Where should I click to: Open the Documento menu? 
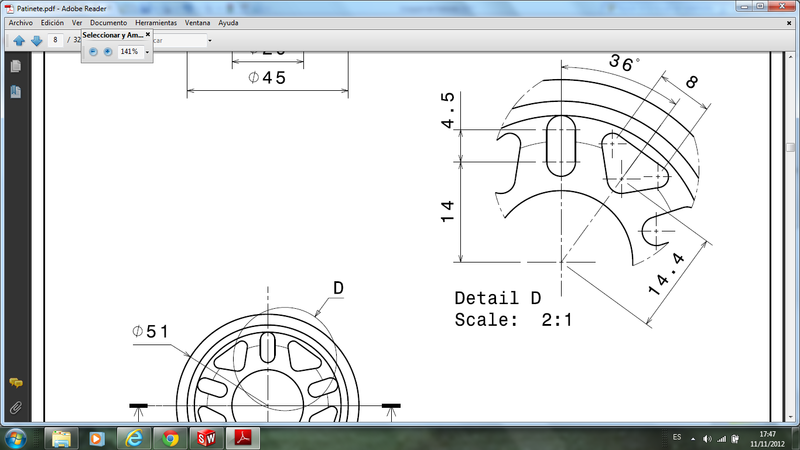[x=108, y=23]
